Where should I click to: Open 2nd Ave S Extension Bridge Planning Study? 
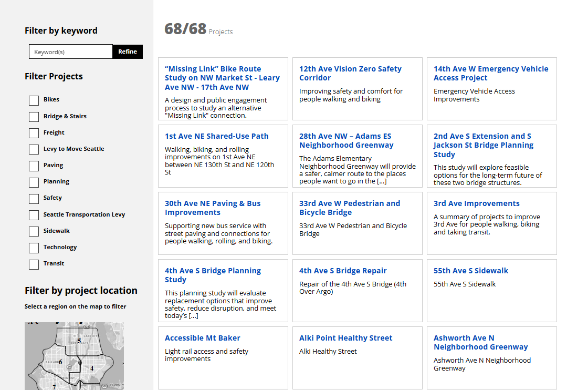484,145
